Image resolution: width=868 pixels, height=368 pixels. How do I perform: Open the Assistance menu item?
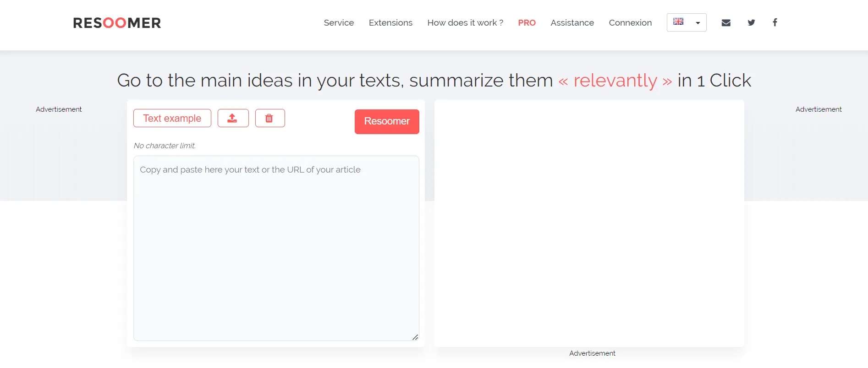(x=572, y=22)
